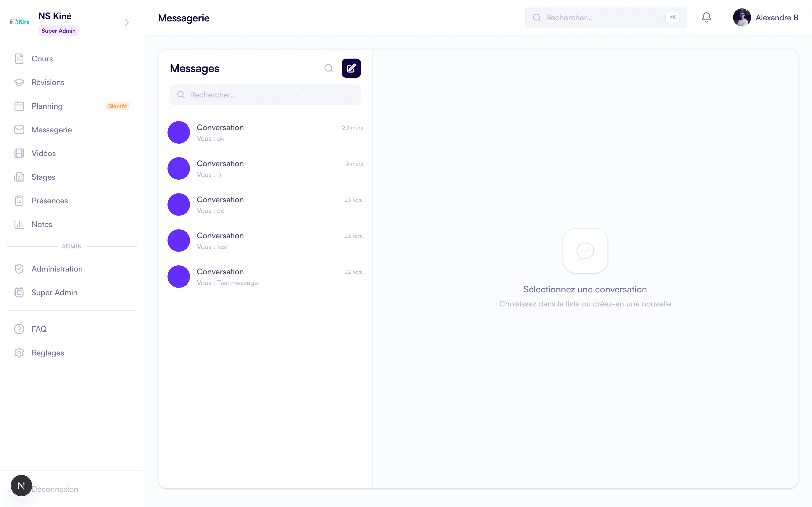The height and width of the screenshot is (507, 812).
Task: Click the Présences clipboard icon
Action: pos(19,201)
